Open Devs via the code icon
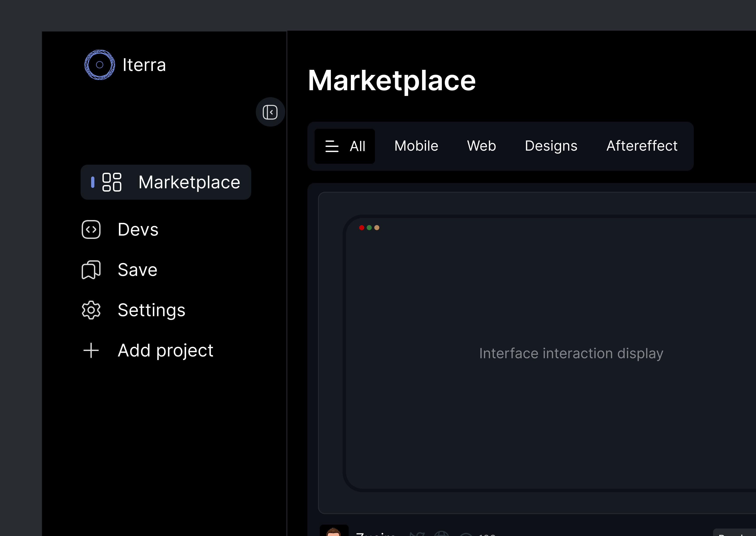 coord(91,229)
